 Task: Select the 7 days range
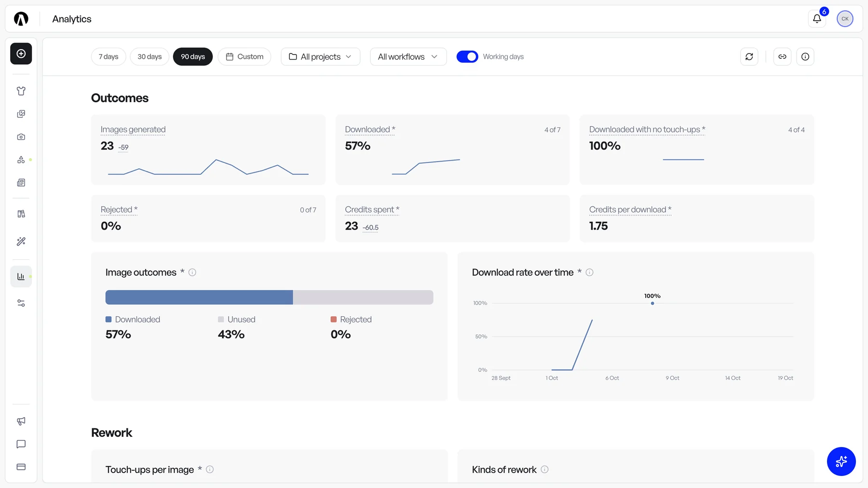(x=108, y=57)
